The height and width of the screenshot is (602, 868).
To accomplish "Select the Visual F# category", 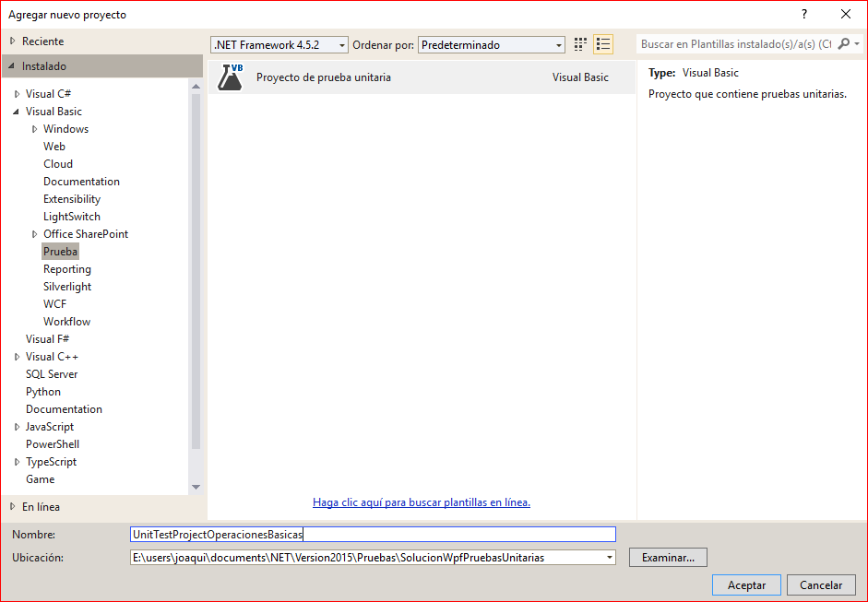I will pyautogui.click(x=48, y=338).
